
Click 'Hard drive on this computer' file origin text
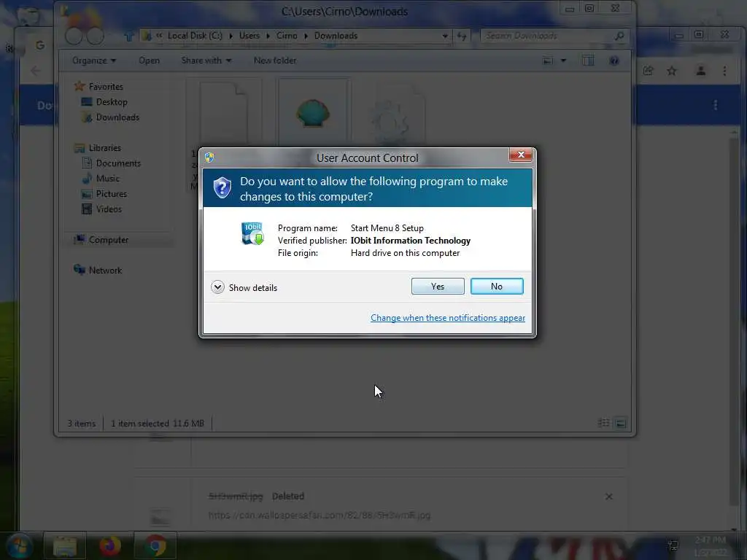pos(406,253)
